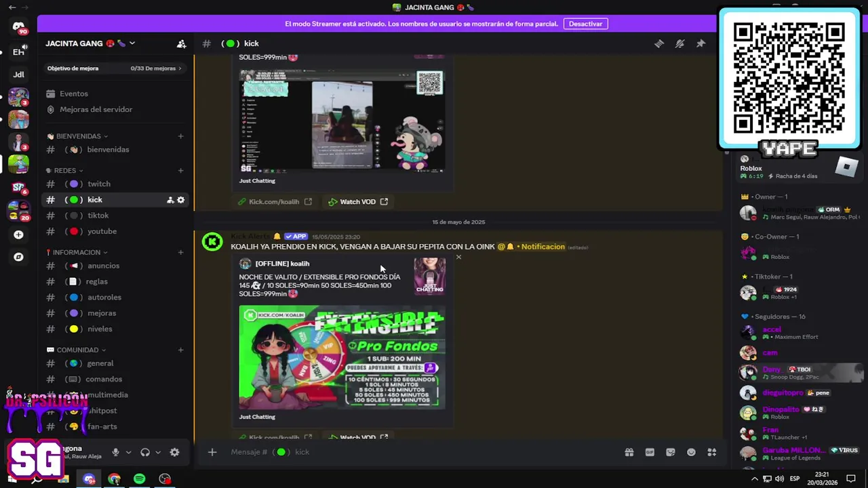The image size is (868, 488).
Task: Click the @Notificacion role mention
Action: click(x=531, y=247)
